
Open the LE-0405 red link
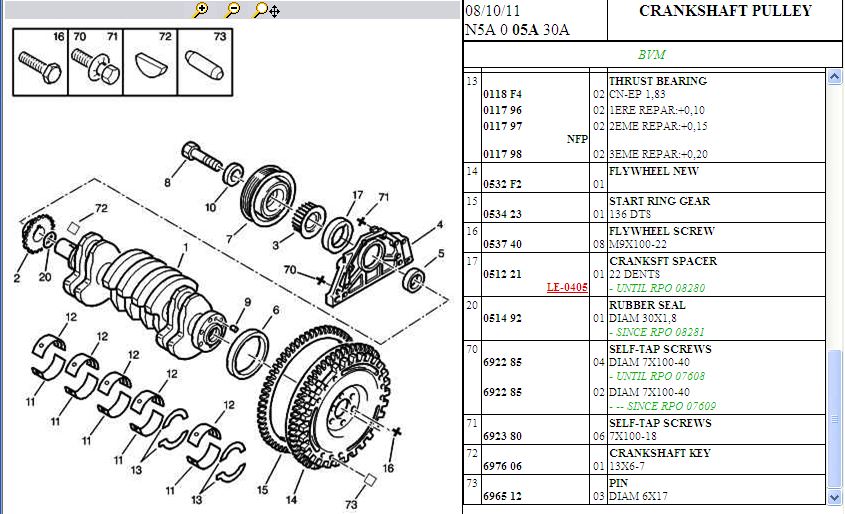pyautogui.click(x=567, y=288)
